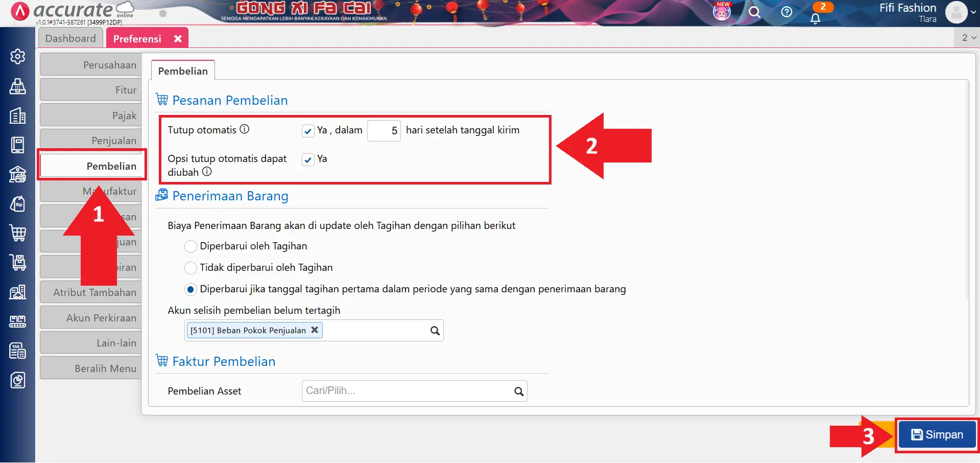Viewport: 980px width, 463px height.
Task: Open the shopping cart sidebar module
Action: [x=17, y=233]
